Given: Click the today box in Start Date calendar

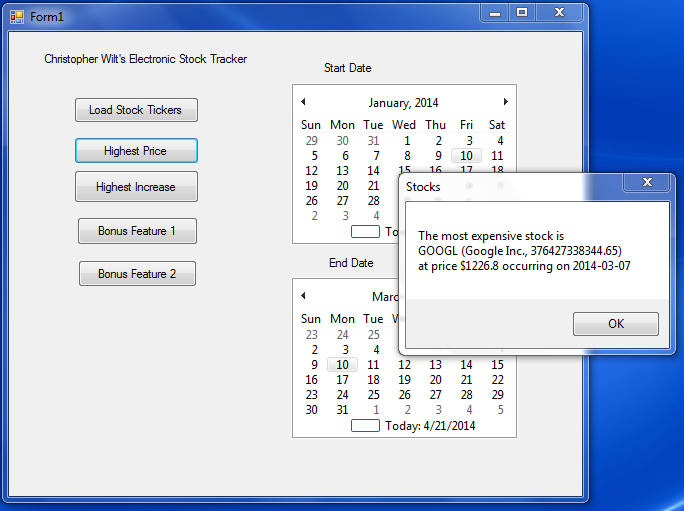Looking at the screenshot, I should (365, 231).
